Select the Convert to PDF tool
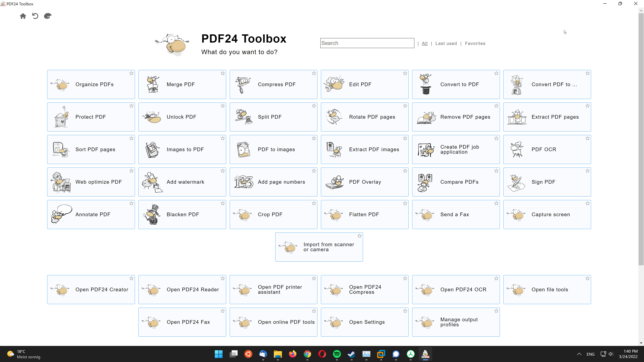 coord(456,84)
